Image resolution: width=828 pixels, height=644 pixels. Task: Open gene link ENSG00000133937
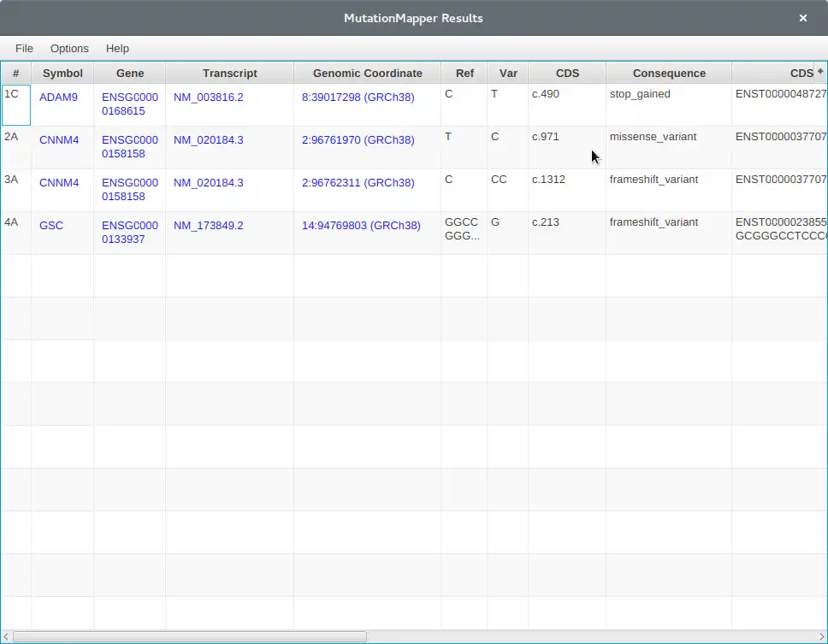click(130, 233)
